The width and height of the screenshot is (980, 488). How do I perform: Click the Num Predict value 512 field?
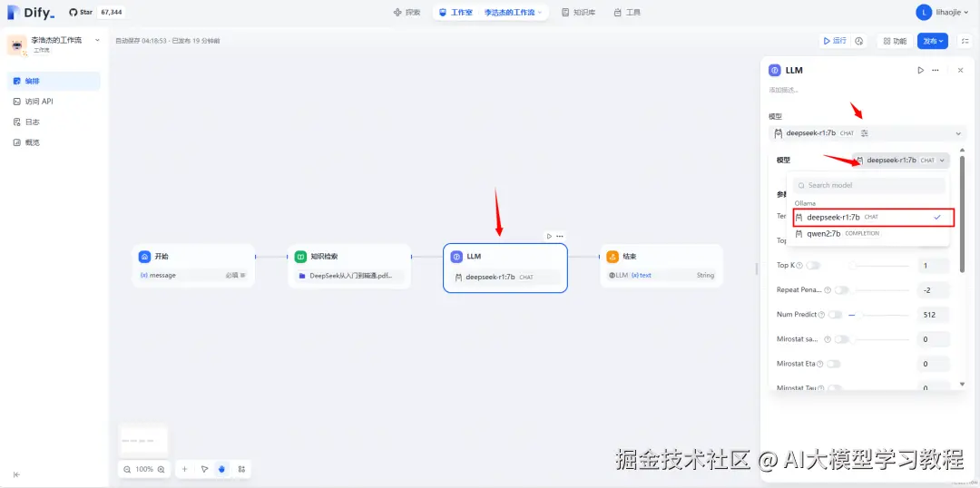[934, 315]
